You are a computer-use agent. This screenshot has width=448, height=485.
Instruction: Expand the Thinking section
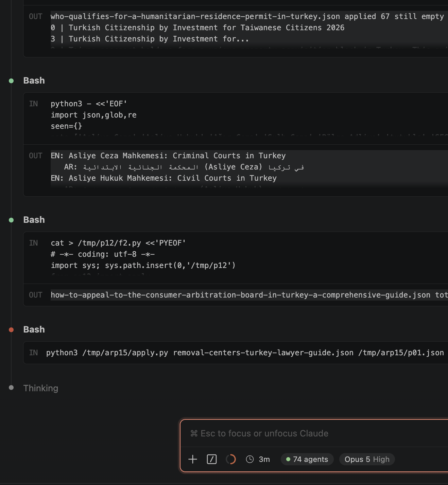coord(41,388)
